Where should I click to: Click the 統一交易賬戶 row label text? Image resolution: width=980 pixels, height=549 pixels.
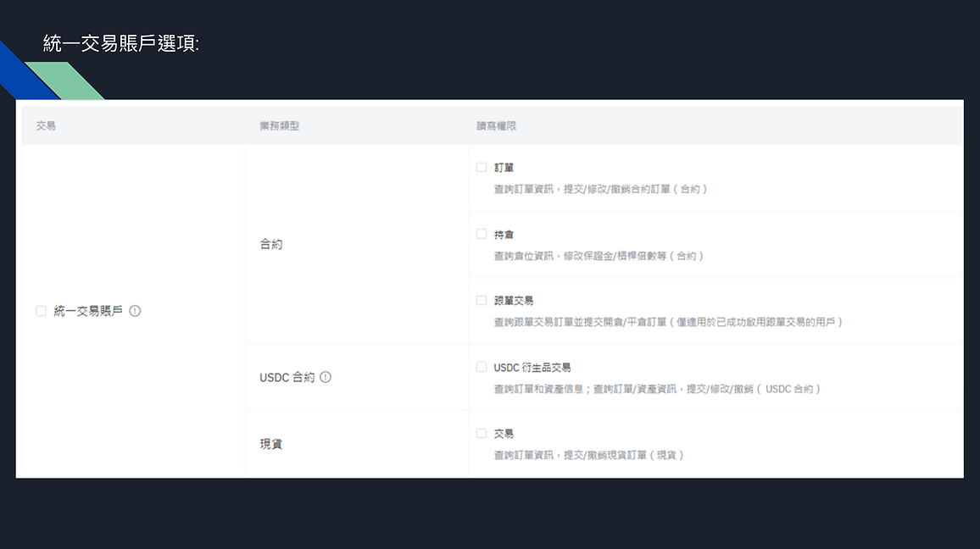pos(88,311)
